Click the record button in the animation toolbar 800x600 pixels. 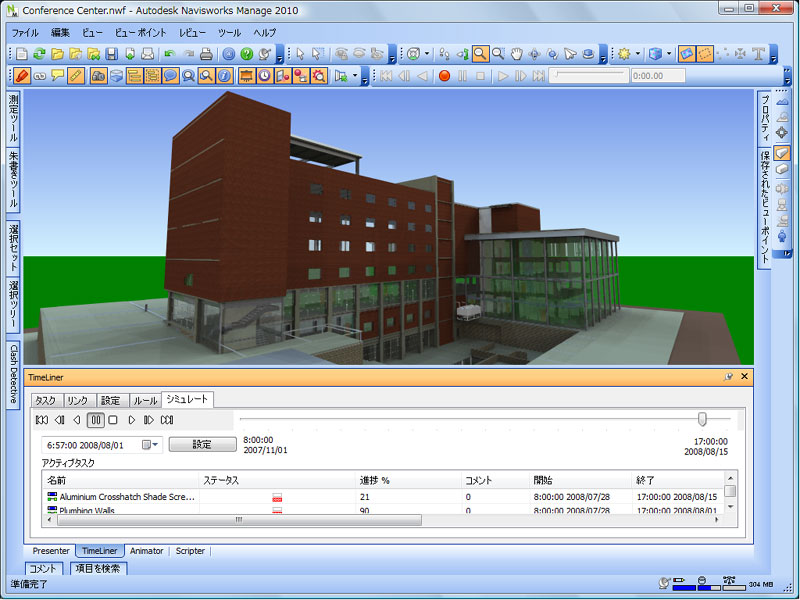point(443,75)
